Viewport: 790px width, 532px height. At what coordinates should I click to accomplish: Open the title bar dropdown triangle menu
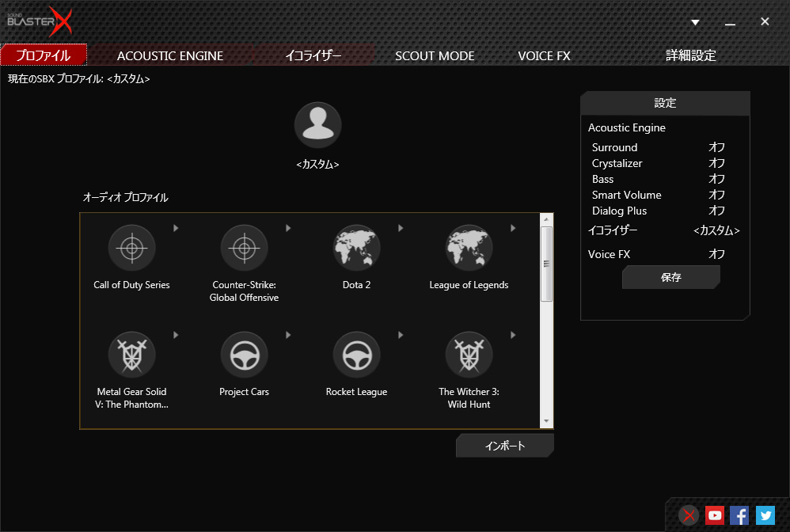695,22
